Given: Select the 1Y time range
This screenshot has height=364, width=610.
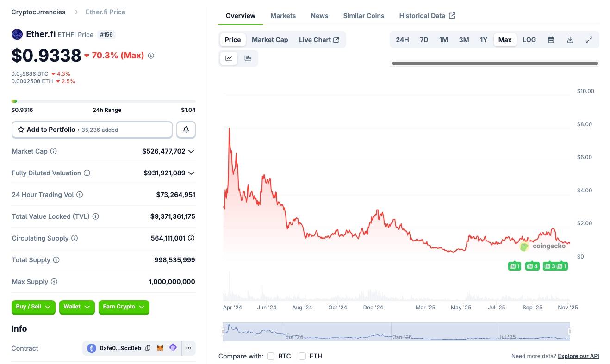Looking at the screenshot, I should click(x=483, y=40).
